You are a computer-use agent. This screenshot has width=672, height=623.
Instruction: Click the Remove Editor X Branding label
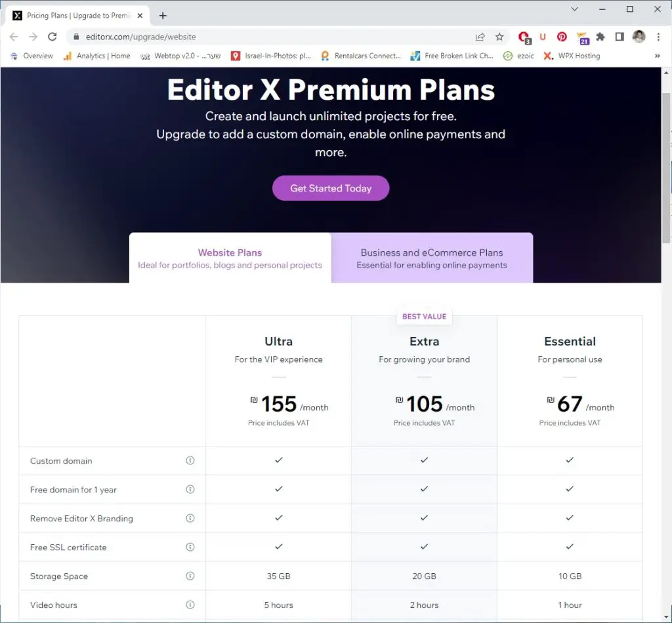point(82,519)
